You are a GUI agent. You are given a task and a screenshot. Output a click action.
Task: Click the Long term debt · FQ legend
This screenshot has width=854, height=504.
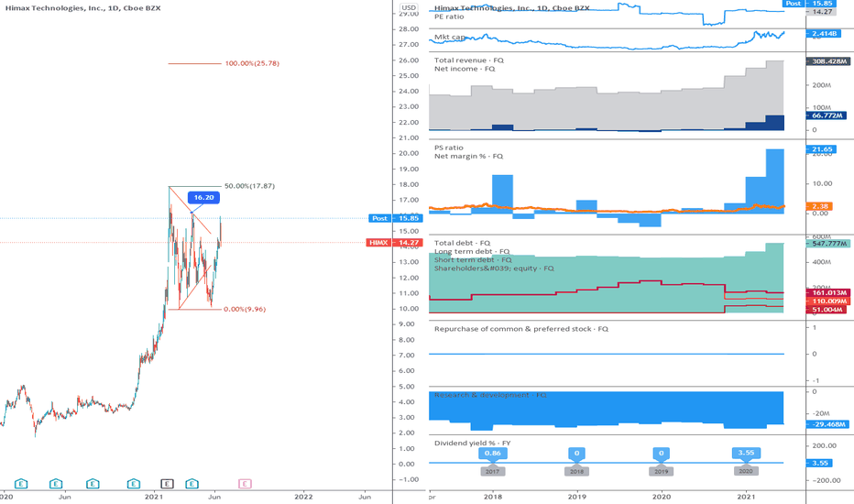coord(472,251)
